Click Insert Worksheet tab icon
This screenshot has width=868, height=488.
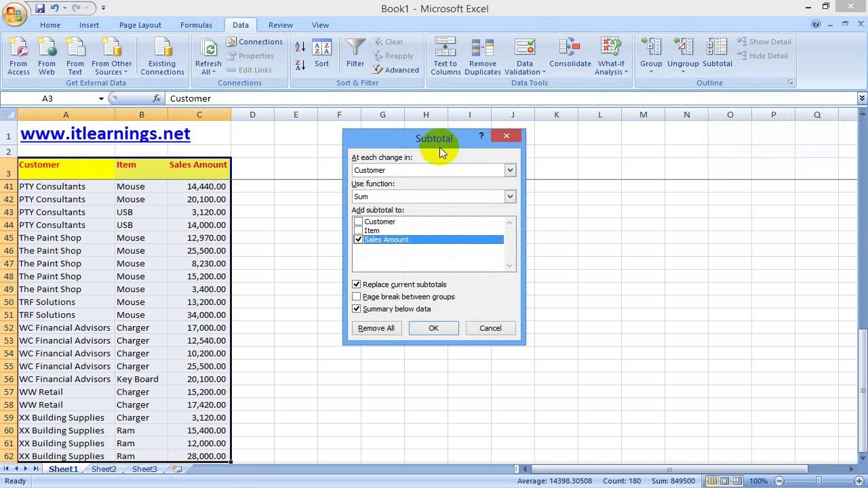click(177, 469)
